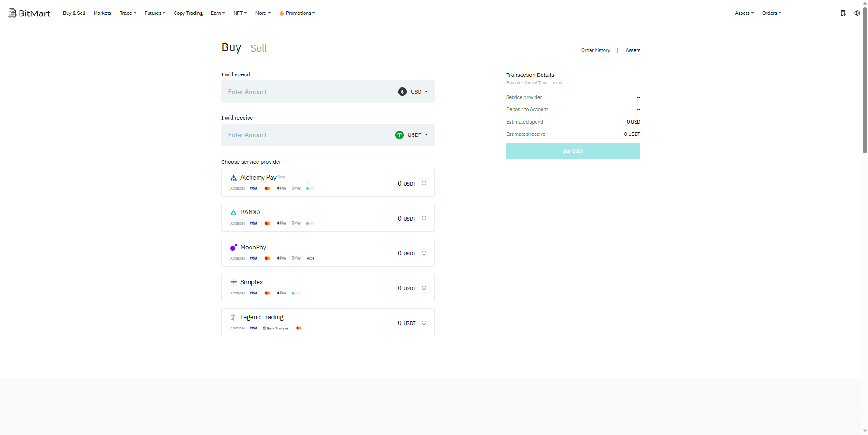Open the Assets link beside Order history
Image resolution: width=868 pixels, height=435 pixels.
pyautogui.click(x=633, y=50)
